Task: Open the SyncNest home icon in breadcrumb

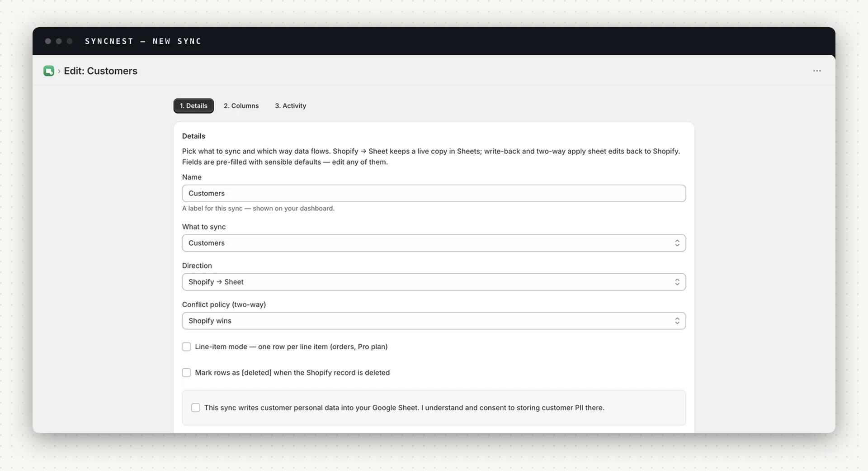Action: click(x=49, y=71)
